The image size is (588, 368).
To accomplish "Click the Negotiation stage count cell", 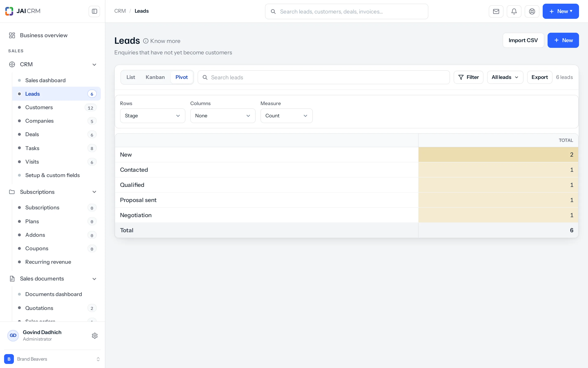I will tap(498, 215).
